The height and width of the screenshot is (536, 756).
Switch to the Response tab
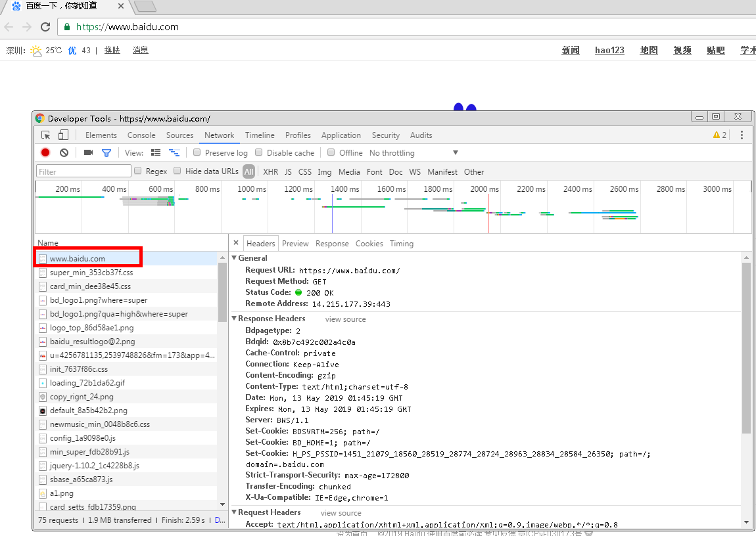tap(332, 244)
